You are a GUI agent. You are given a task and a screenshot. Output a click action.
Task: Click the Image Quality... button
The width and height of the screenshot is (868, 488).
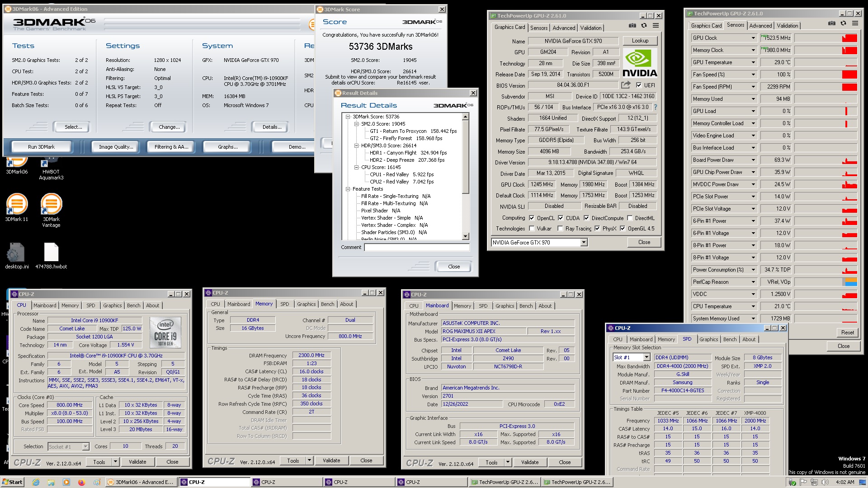pos(116,147)
